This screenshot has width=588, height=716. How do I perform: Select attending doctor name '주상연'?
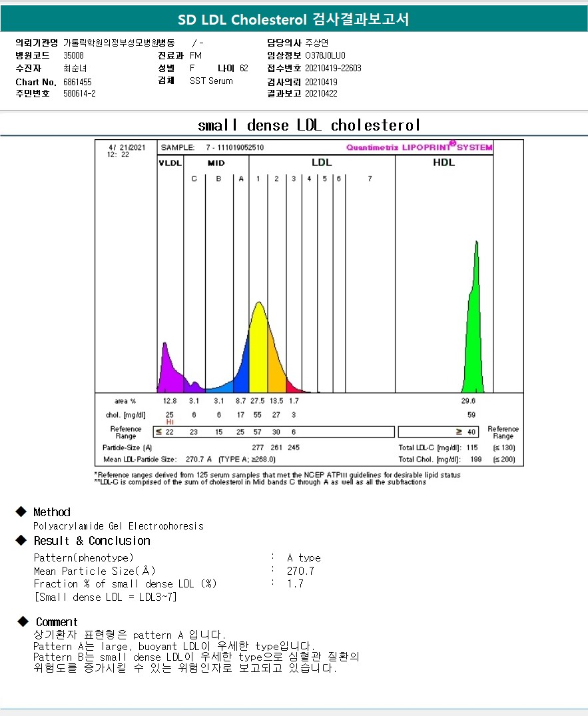(317, 43)
